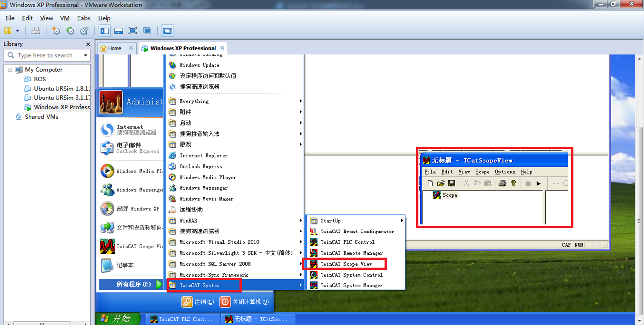Enter full screen mode icon
This screenshot has width=644, height=325.
(132, 31)
